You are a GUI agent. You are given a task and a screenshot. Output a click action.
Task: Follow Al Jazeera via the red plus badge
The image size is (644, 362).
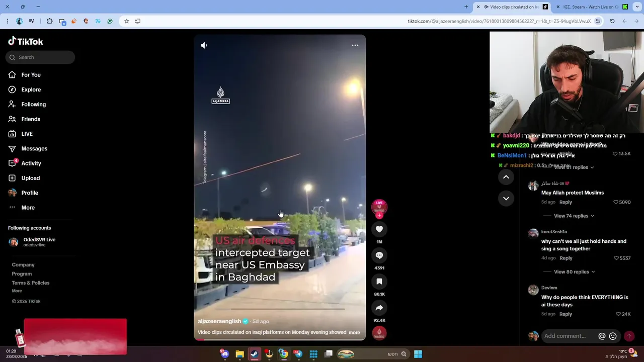point(379,216)
